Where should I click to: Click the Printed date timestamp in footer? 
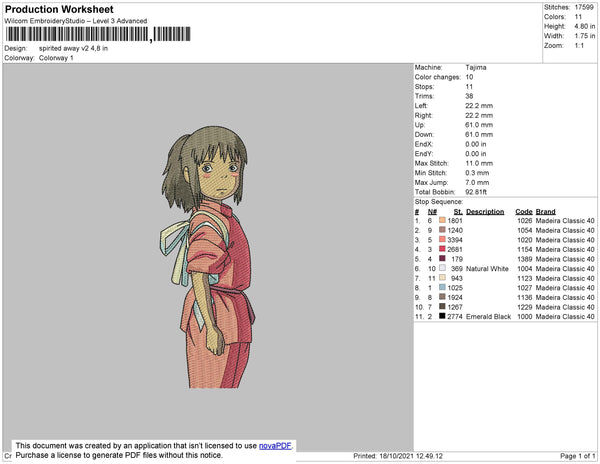(x=401, y=456)
